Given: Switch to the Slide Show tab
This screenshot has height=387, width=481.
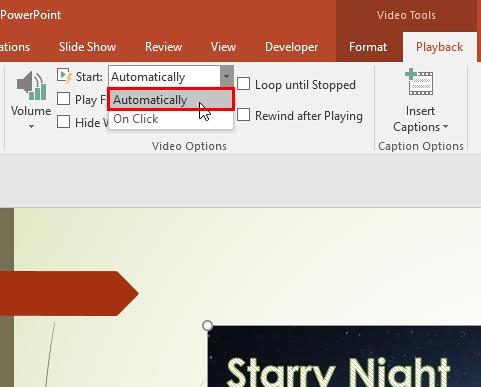Looking at the screenshot, I should pos(87,47).
